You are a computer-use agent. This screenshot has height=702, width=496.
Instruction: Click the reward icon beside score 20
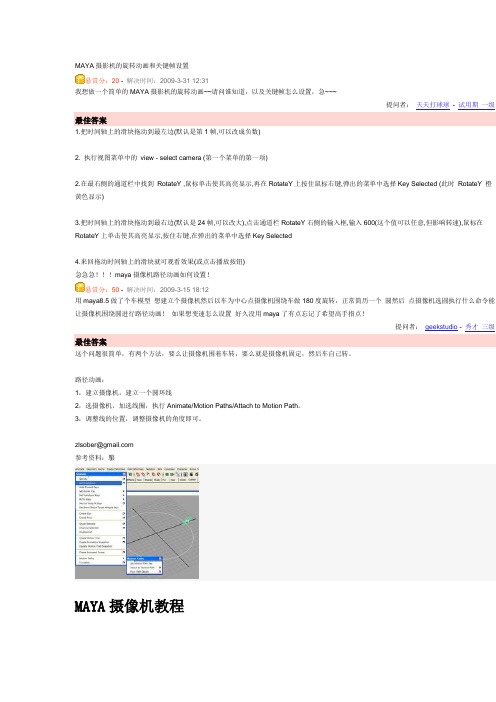[x=80, y=80]
